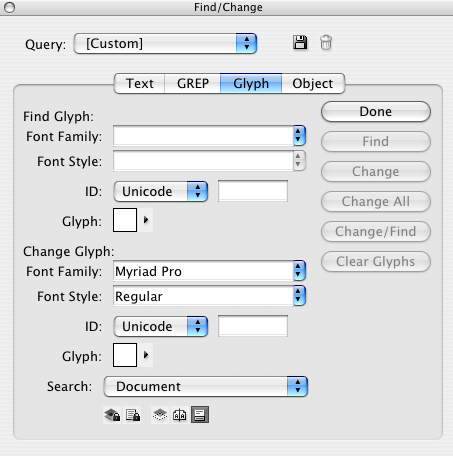Click the Clear Glyphs button
This screenshot has width=453, height=456.
coord(376,262)
